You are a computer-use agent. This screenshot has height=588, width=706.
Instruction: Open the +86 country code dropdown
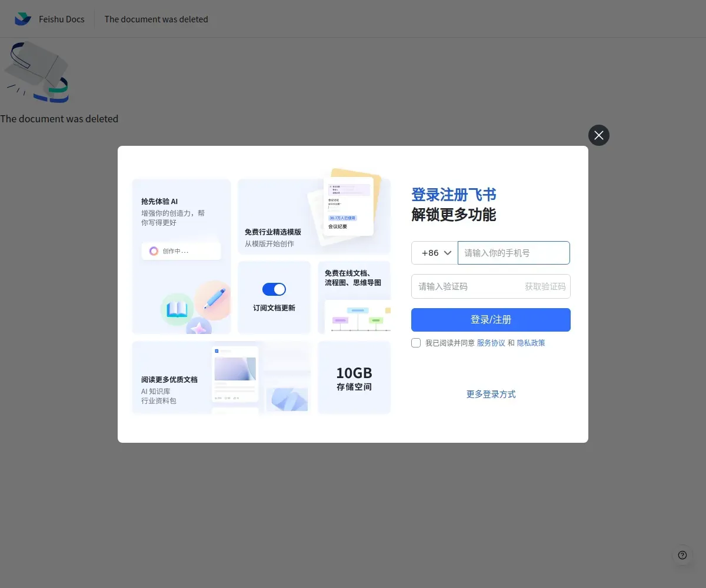435,253
